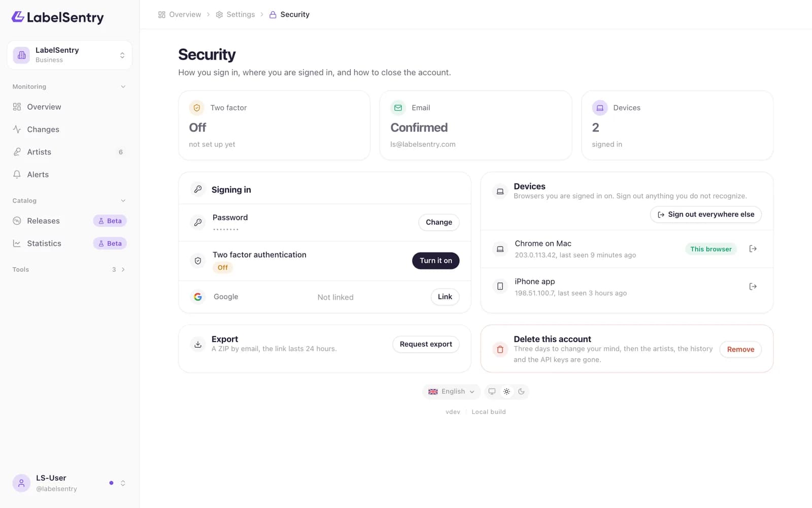812x508 pixels.
Task: Click Sign out everywhere else
Action: (x=706, y=214)
